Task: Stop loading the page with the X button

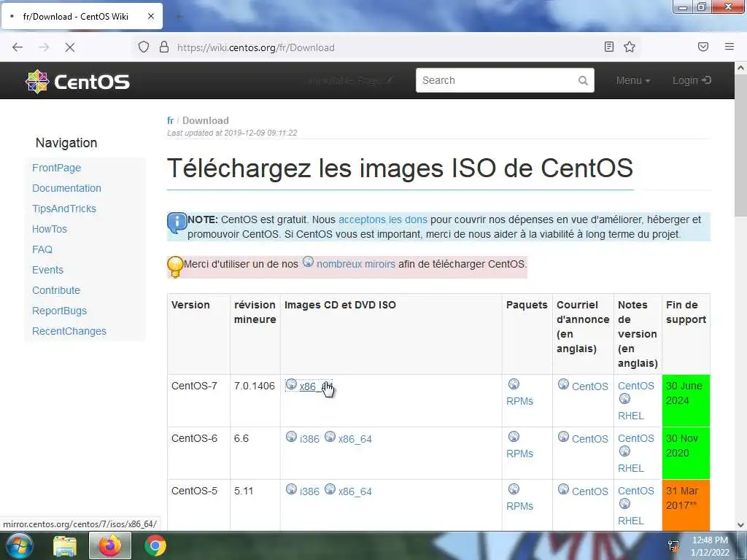Action: (70, 47)
